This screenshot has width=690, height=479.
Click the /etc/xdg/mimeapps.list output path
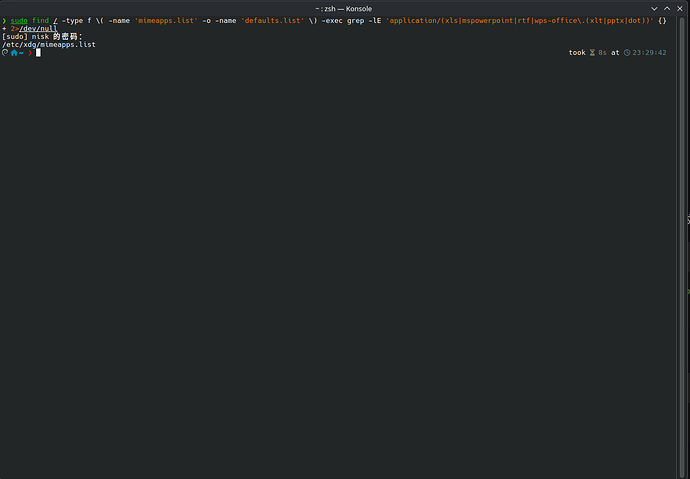pos(49,45)
